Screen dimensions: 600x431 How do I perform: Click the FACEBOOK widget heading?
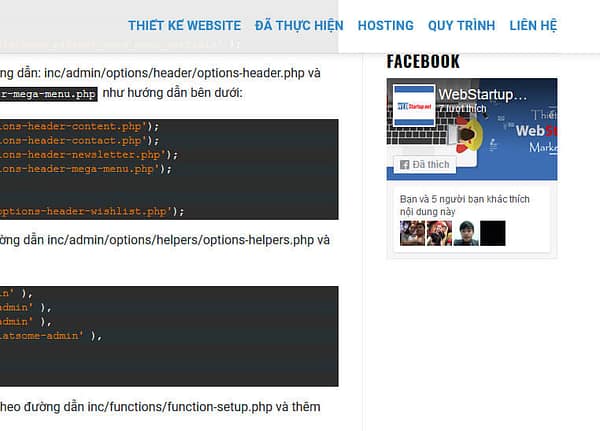[423, 62]
